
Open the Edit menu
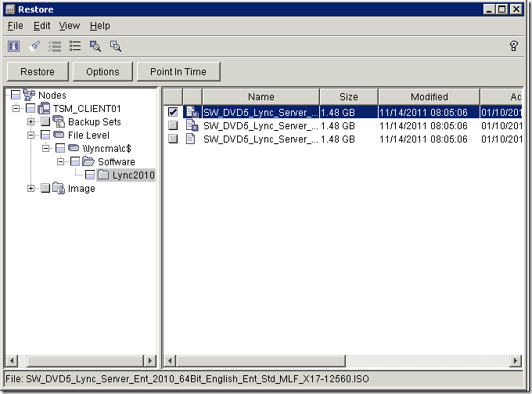point(41,26)
